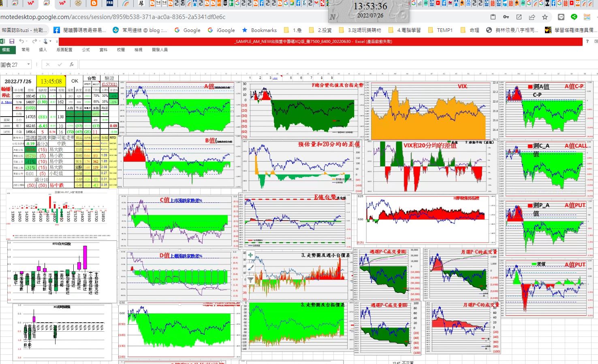Click the share page icon in address bar
Screen dimensions: 598x364
(532, 17)
